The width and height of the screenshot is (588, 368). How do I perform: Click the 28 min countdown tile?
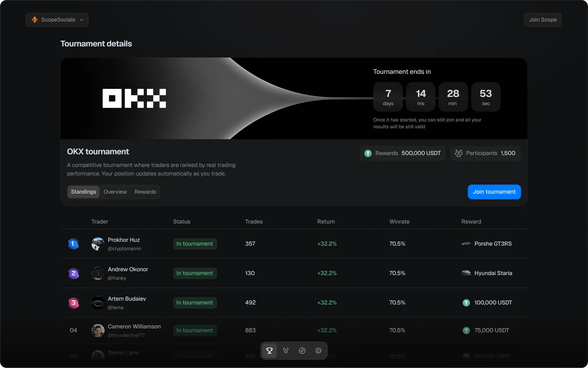click(453, 97)
